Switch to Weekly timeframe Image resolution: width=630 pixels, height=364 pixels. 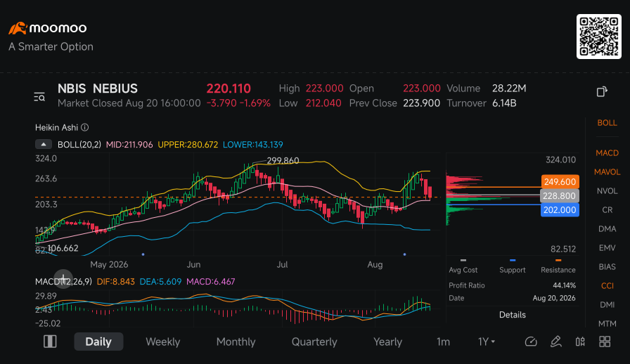point(162,342)
